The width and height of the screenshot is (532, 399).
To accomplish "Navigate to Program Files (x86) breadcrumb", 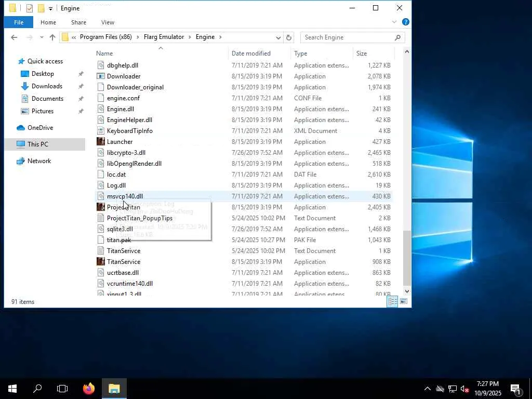I will (106, 37).
